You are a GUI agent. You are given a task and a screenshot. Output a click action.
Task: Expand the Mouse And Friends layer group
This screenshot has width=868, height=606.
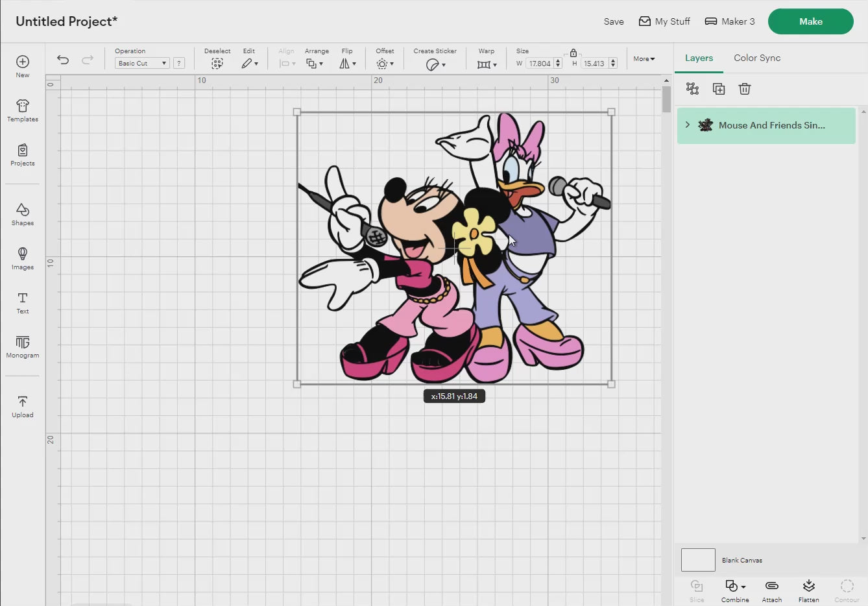coord(688,125)
